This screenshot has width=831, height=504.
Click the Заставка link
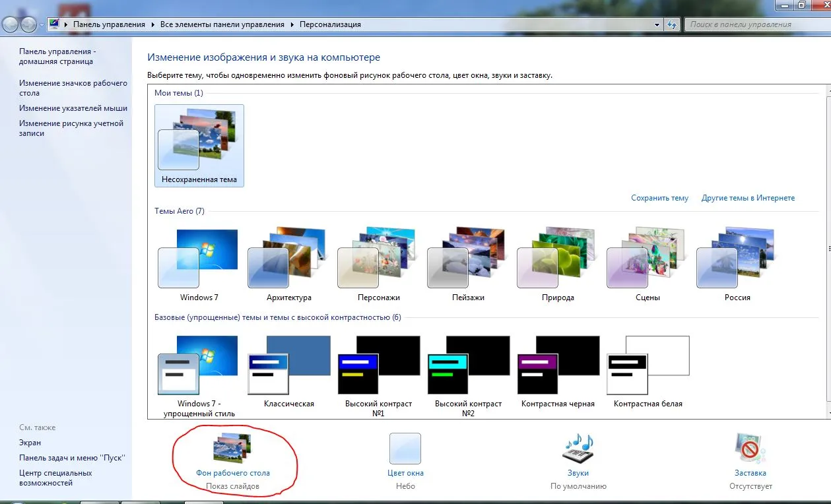[750, 473]
